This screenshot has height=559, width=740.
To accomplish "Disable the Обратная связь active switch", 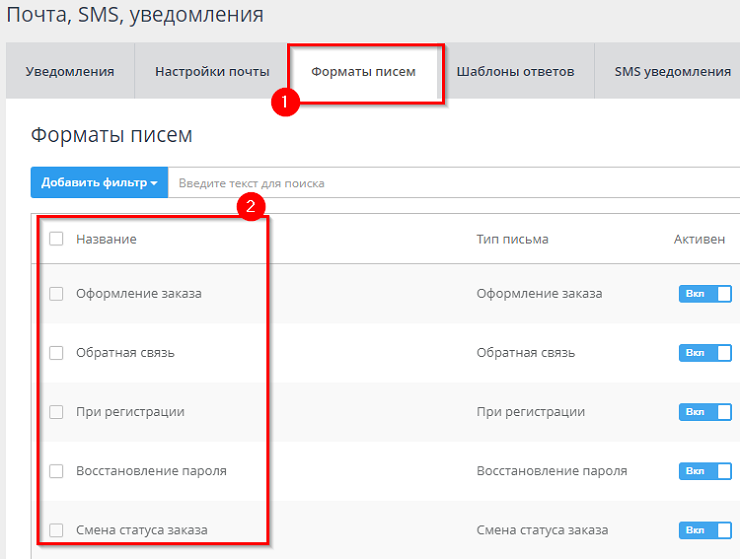I will pos(705,353).
